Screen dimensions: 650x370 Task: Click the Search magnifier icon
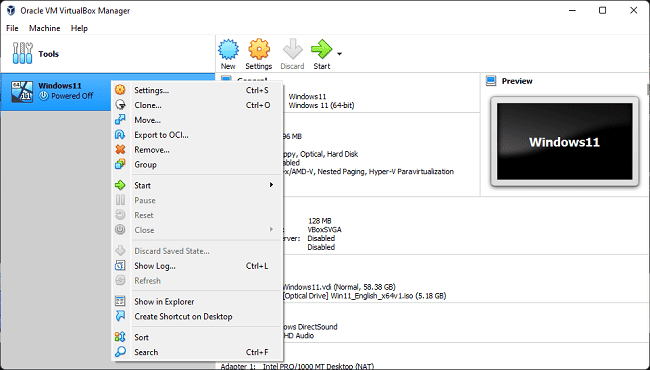pyautogui.click(x=120, y=352)
